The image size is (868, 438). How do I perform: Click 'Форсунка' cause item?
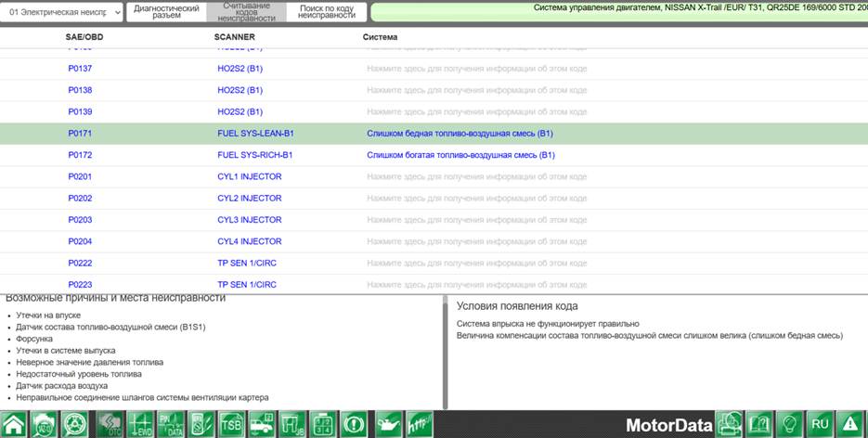pyautogui.click(x=34, y=339)
